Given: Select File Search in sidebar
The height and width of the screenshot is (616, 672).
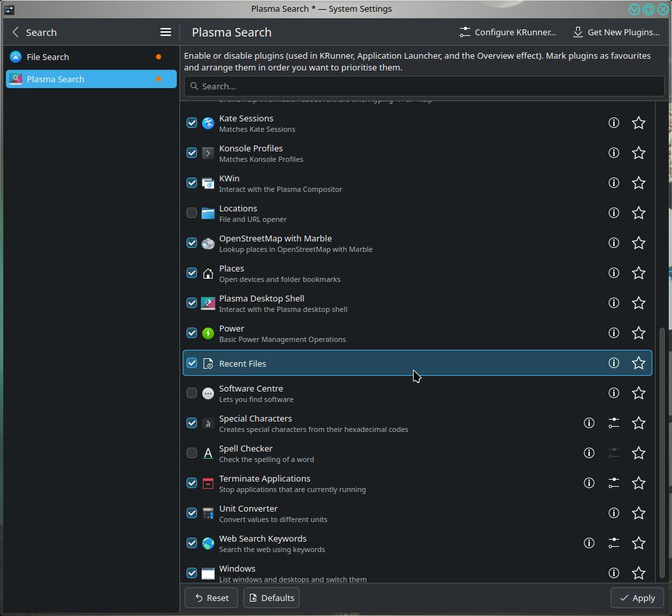Looking at the screenshot, I should point(91,57).
